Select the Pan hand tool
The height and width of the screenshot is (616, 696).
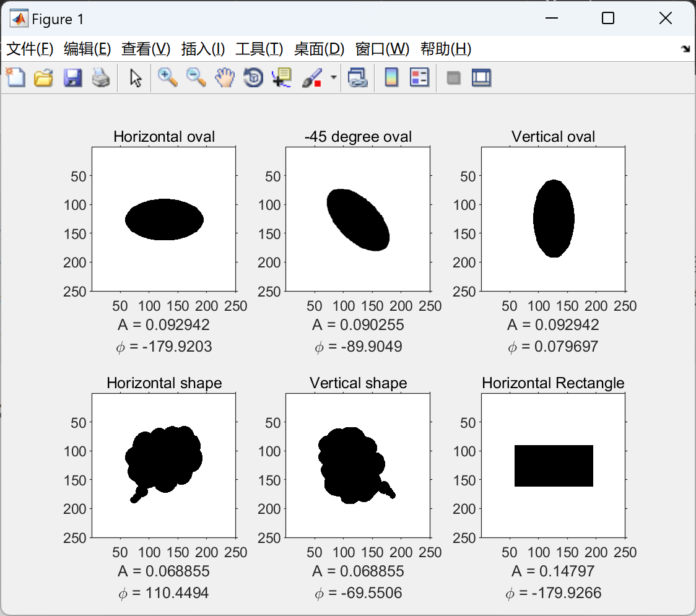(x=225, y=77)
